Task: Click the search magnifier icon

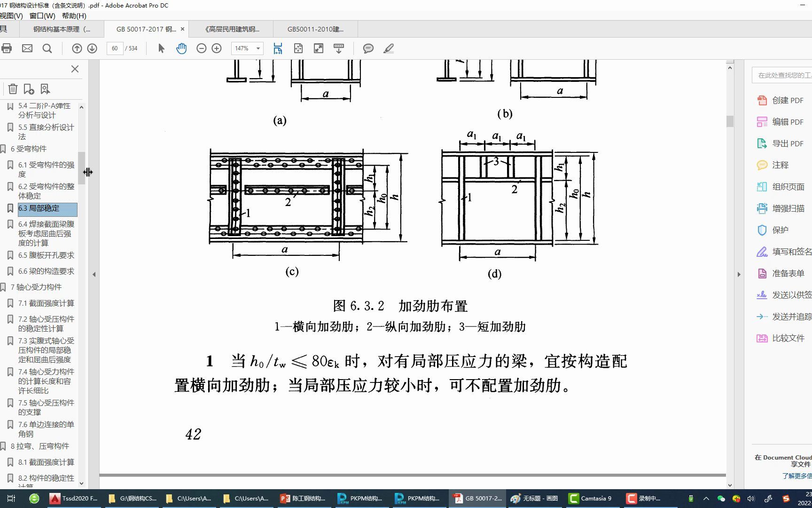Action: (47, 48)
